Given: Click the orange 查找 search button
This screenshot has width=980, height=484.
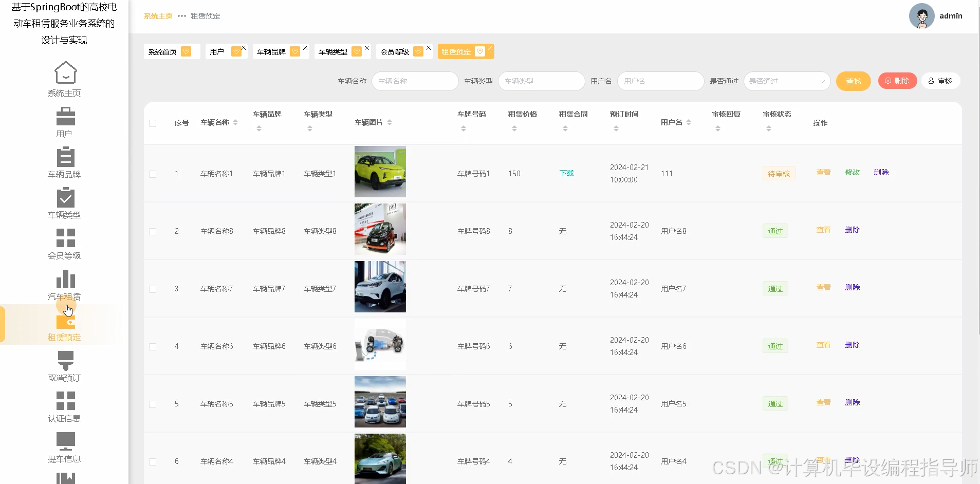Looking at the screenshot, I should pos(853,81).
